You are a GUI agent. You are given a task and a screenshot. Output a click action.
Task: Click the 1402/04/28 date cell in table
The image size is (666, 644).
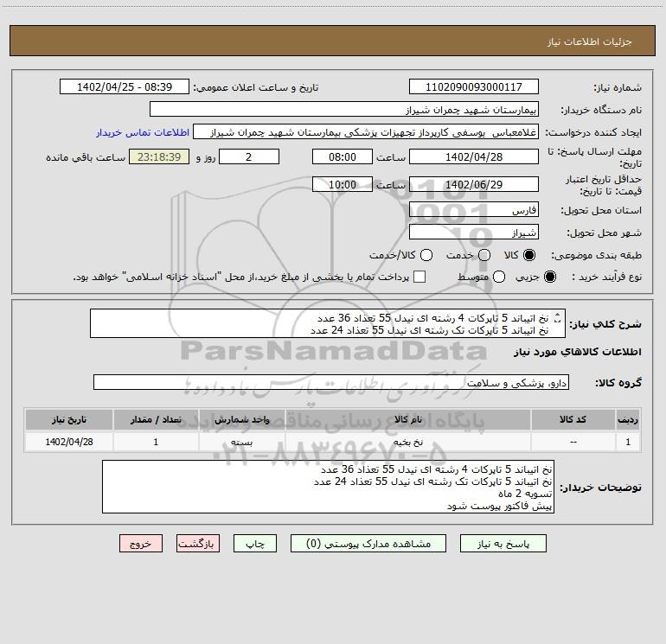click(69, 442)
